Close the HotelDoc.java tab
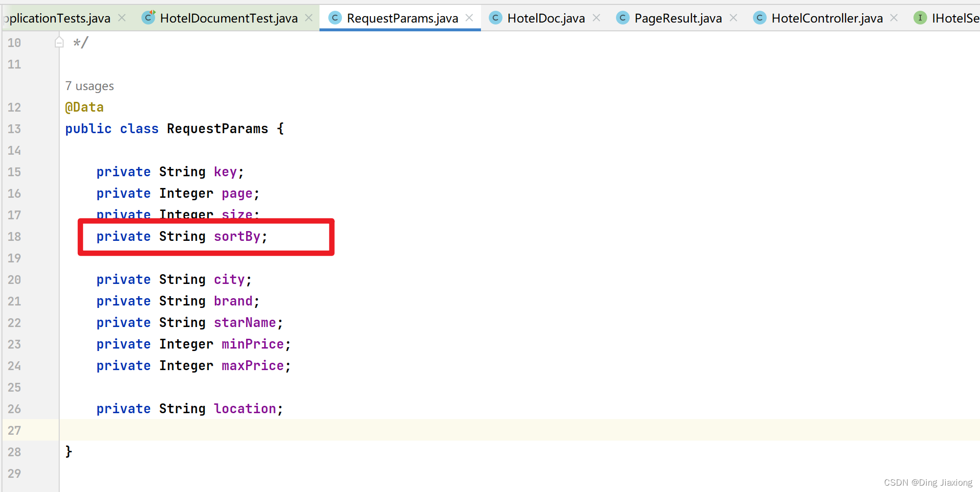980x492 pixels. [x=596, y=18]
